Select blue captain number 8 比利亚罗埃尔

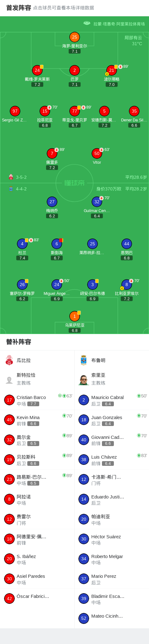click(x=127, y=285)
